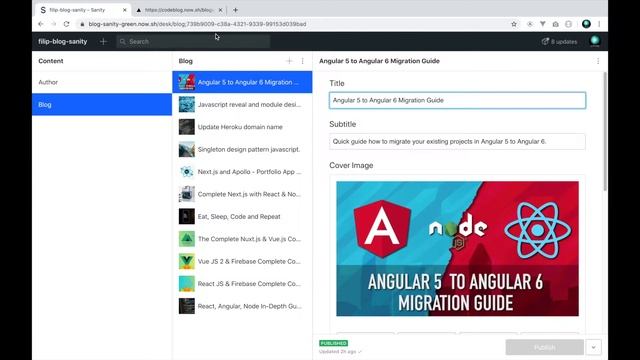Open the document pane three-dot menu

pyautogui.click(x=598, y=61)
